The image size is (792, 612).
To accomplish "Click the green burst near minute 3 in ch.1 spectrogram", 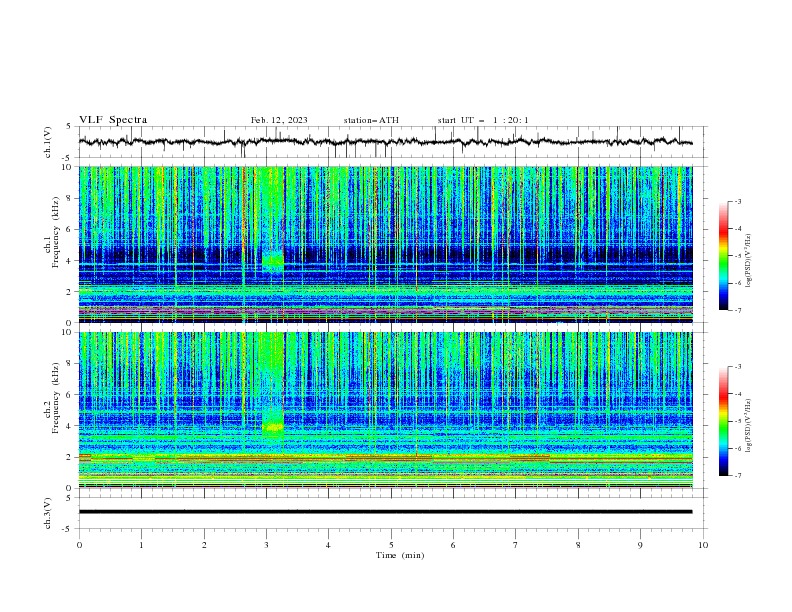I will (x=273, y=260).
